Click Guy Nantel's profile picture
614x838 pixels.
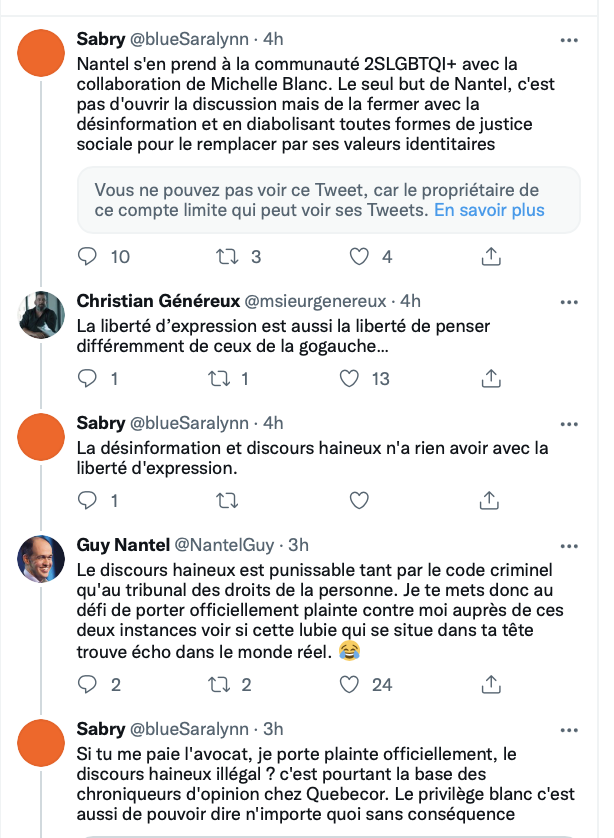click(x=41, y=558)
